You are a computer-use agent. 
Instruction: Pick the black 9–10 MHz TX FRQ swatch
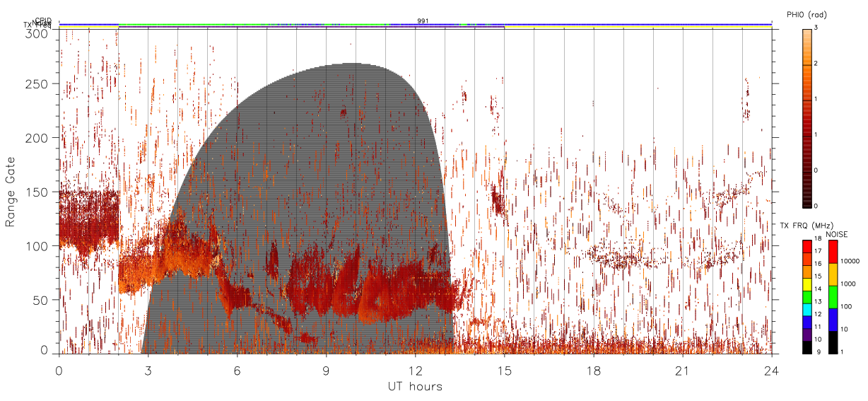(x=807, y=346)
